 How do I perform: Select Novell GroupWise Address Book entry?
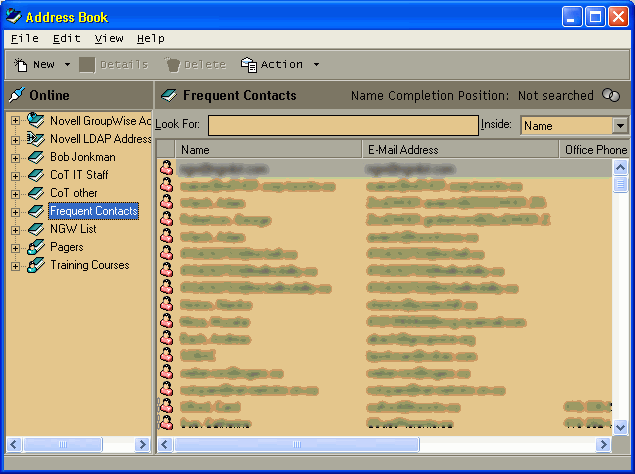coord(100,121)
